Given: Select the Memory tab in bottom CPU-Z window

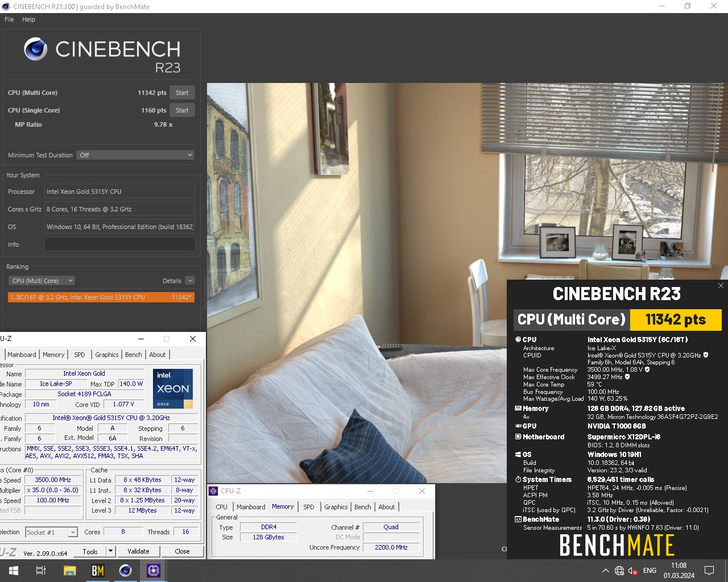Looking at the screenshot, I should [283, 506].
